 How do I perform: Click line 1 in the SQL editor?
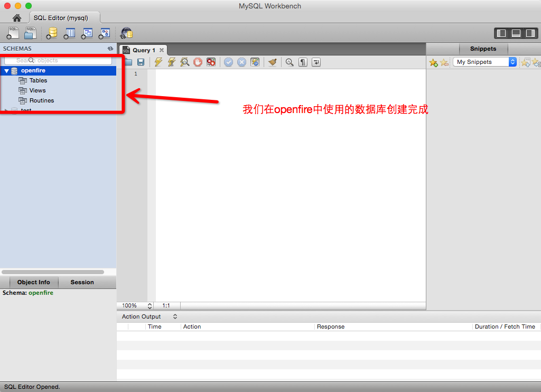point(291,74)
